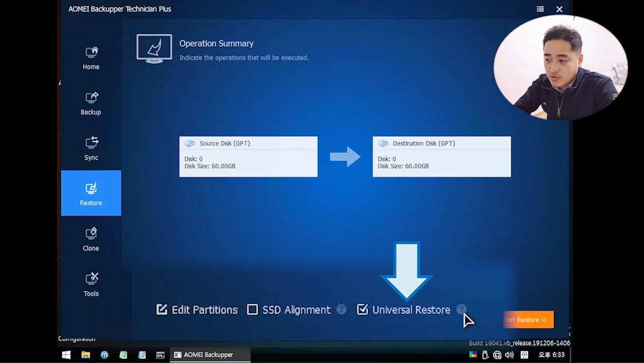
Task: Open the Backup section in sidebar
Action: [91, 103]
